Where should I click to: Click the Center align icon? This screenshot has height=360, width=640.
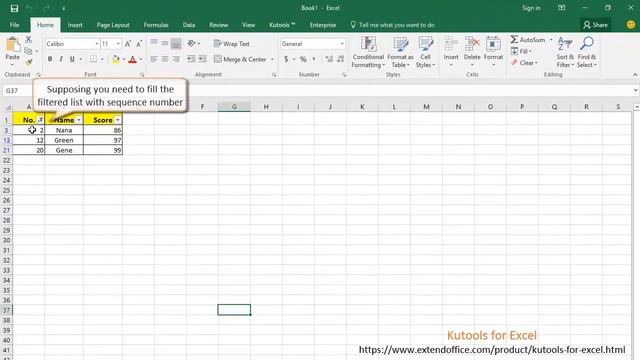(x=165, y=59)
